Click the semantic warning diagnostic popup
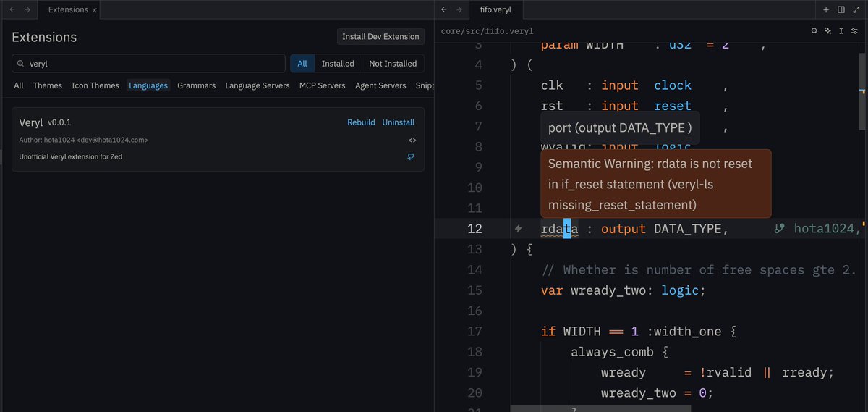This screenshot has height=412, width=868. (x=656, y=184)
